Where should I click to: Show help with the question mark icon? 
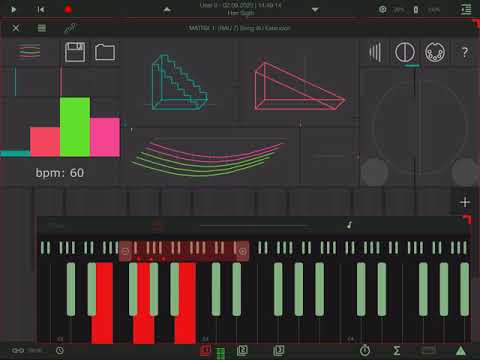[465, 52]
